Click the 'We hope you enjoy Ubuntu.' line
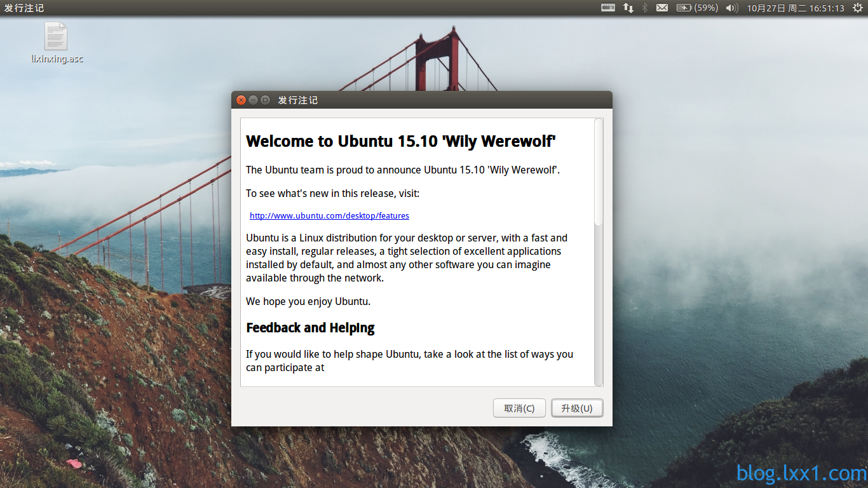This screenshot has height=488, width=868. [308, 301]
